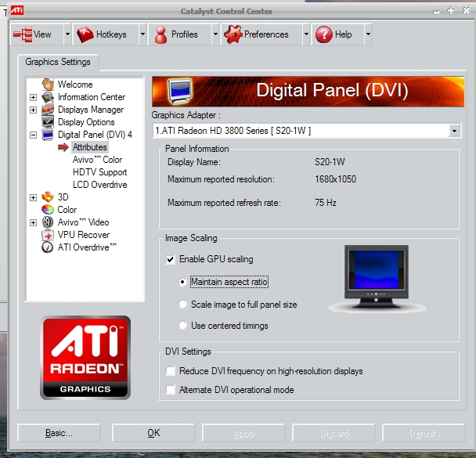The image size is (476, 458).
Task: Click the OK button
Action: coord(153,433)
